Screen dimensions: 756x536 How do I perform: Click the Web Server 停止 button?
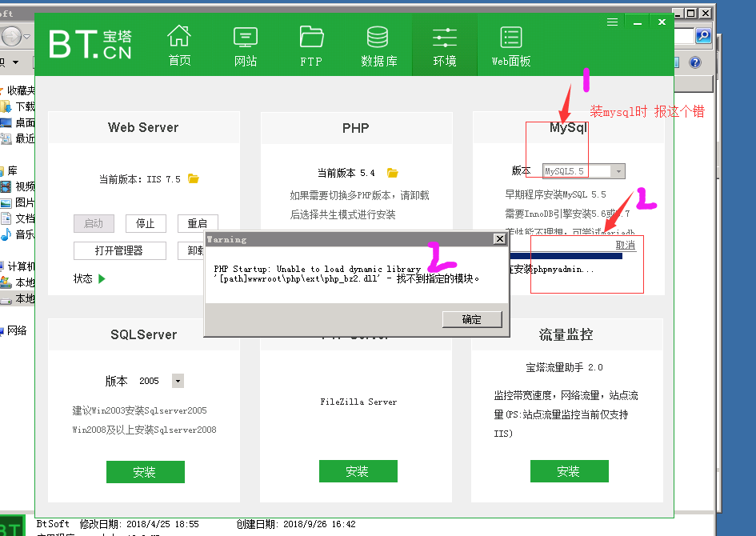(x=146, y=224)
